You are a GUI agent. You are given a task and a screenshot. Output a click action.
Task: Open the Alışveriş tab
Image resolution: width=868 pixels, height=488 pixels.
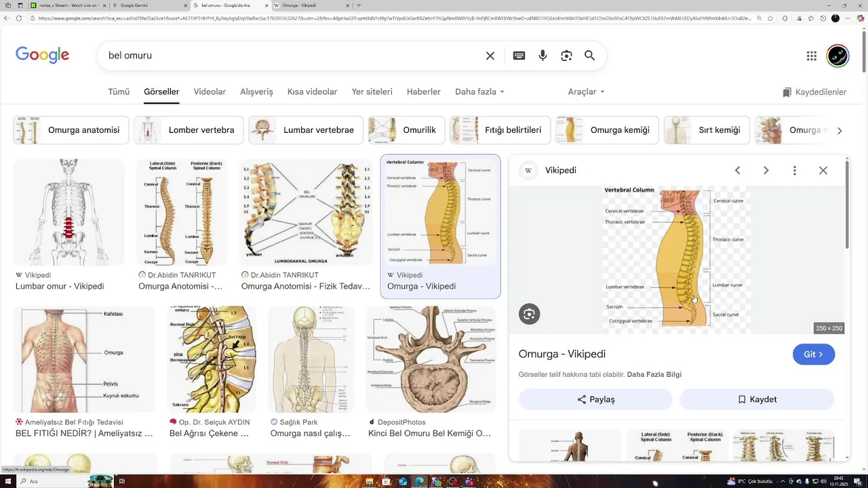pyautogui.click(x=256, y=91)
